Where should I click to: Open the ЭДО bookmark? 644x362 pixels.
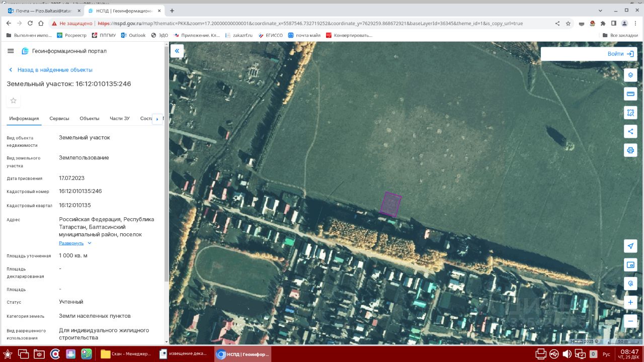click(x=159, y=35)
